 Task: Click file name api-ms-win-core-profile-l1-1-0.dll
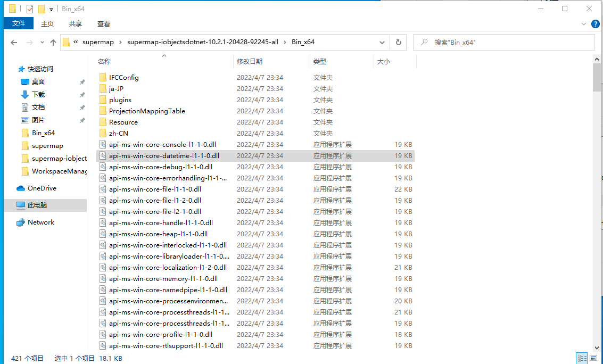click(x=161, y=334)
